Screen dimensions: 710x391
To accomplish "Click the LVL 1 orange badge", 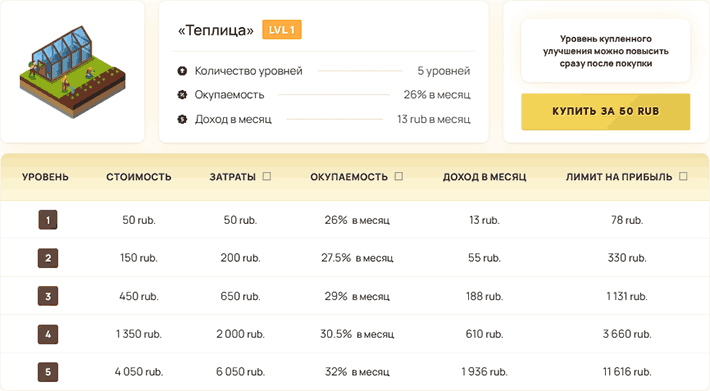I will tap(282, 30).
